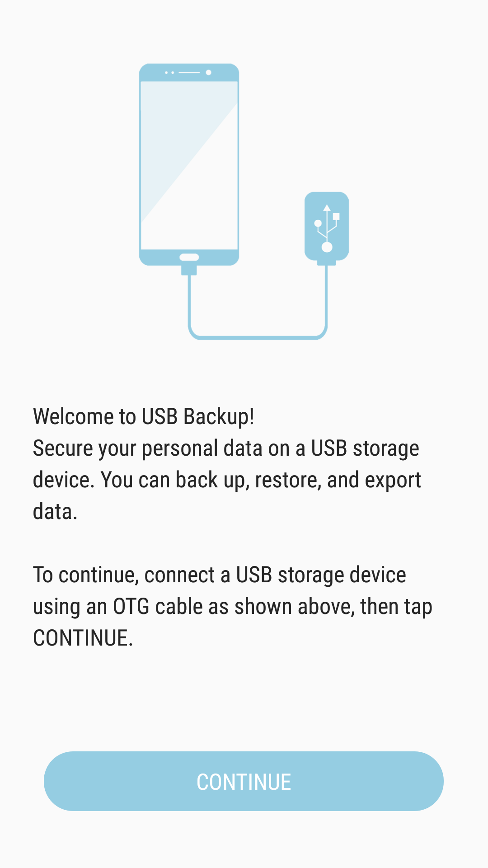488x868 pixels.
Task: Tap the CONTINUE button
Action: (x=244, y=781)
